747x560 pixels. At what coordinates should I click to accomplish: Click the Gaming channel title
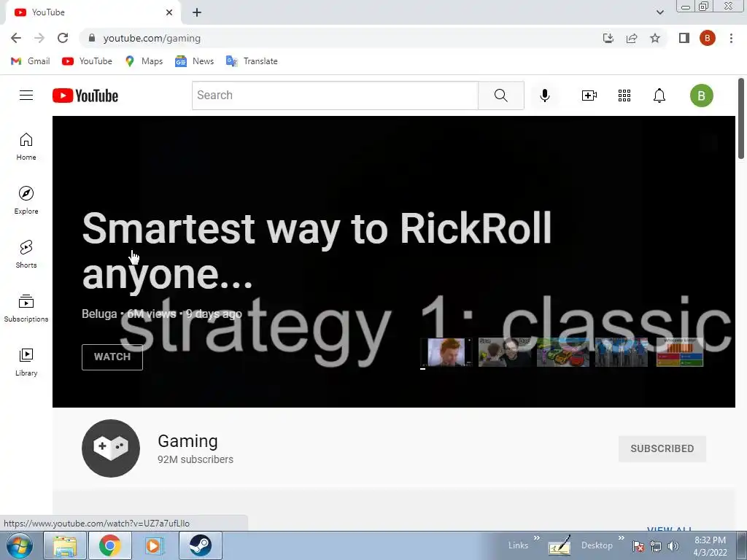[187, 441]
